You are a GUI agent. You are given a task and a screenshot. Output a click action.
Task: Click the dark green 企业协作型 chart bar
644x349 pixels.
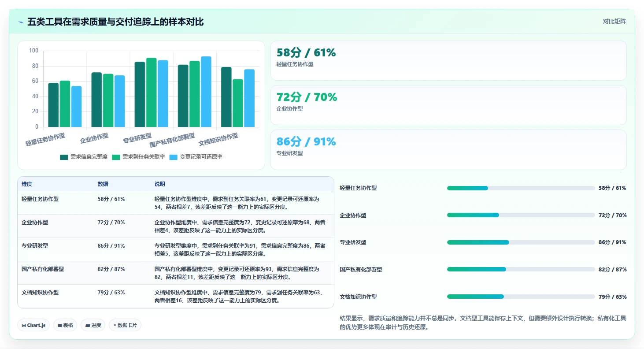click(x=96, y=100)
